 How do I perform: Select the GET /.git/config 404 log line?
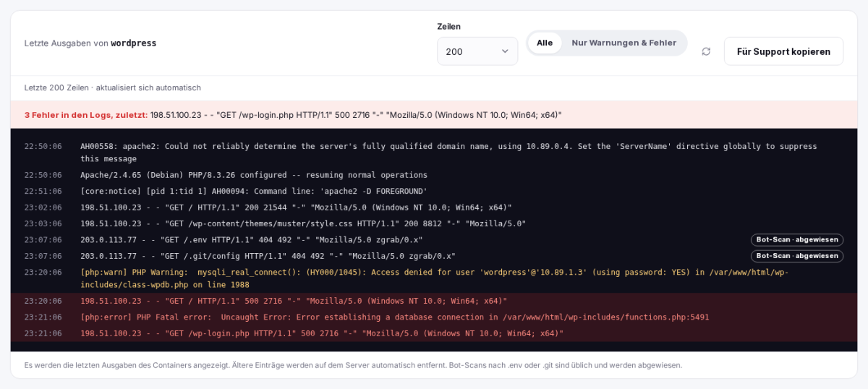point(434,256)
